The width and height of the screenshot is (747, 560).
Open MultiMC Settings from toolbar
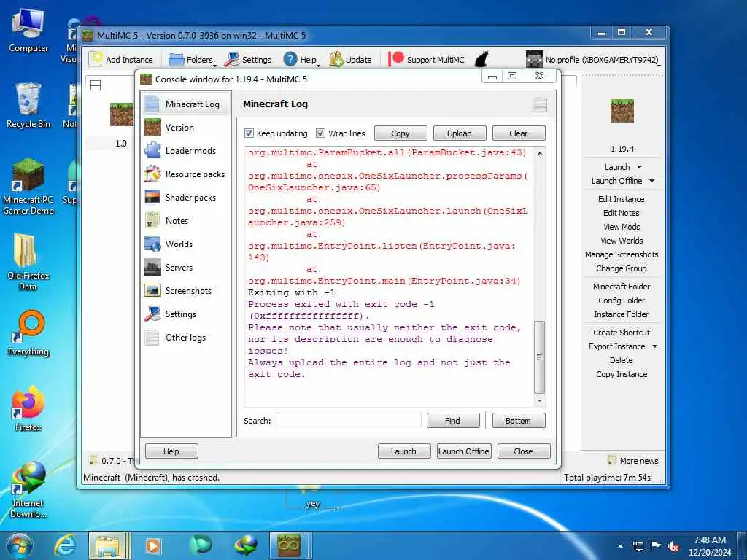248,60
